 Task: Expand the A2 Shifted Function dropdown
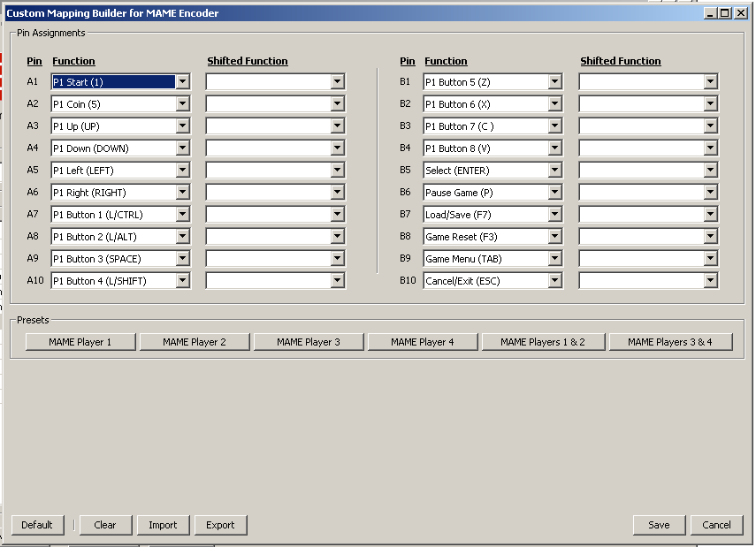tap(337, 104)
